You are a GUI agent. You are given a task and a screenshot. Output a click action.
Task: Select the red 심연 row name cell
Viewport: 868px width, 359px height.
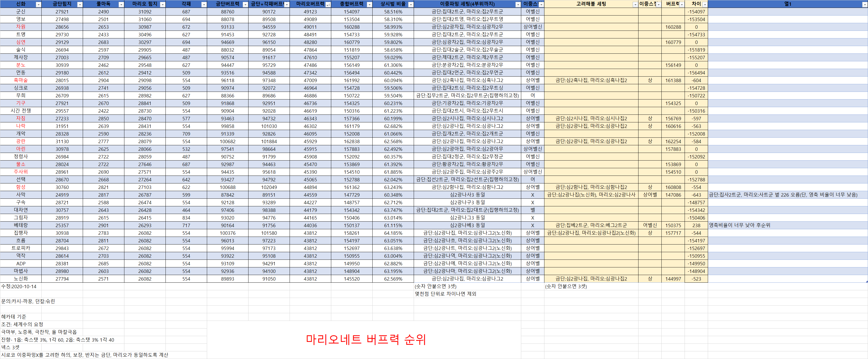tap(21, 42)
